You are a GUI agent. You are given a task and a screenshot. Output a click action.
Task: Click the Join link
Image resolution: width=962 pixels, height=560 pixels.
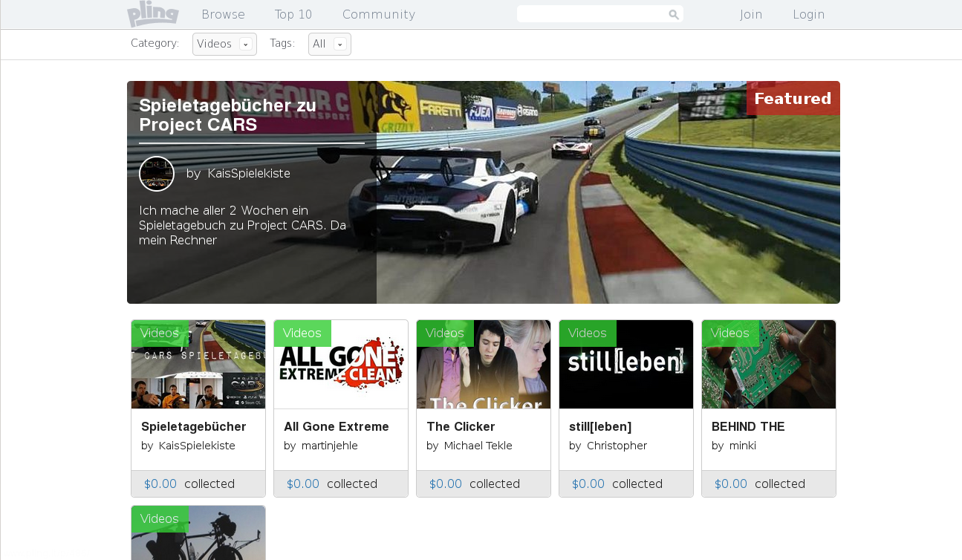(x=751, y=14)
